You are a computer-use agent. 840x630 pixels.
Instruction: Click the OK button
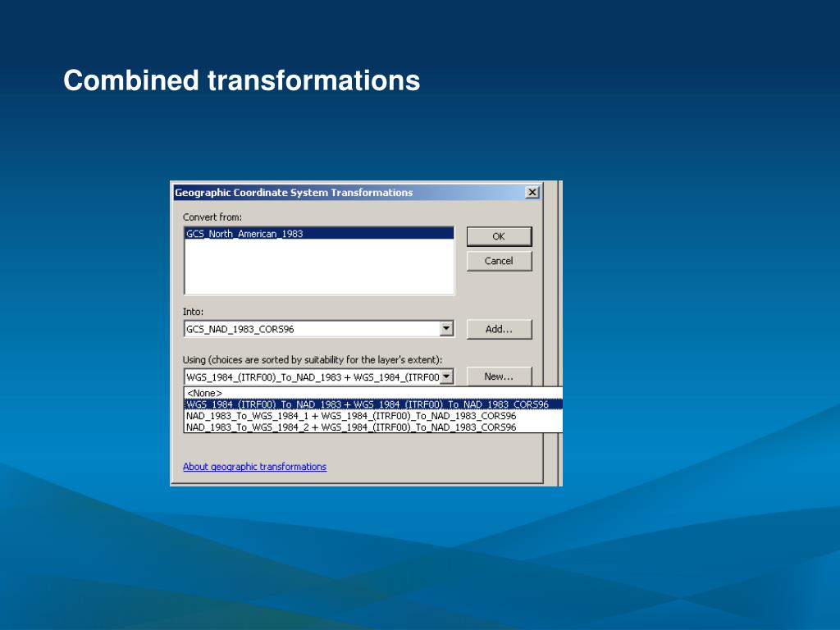[x=499, y=236]
